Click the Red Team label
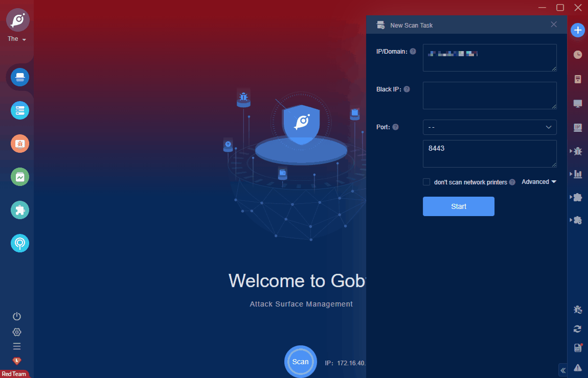 pos(14,374)
